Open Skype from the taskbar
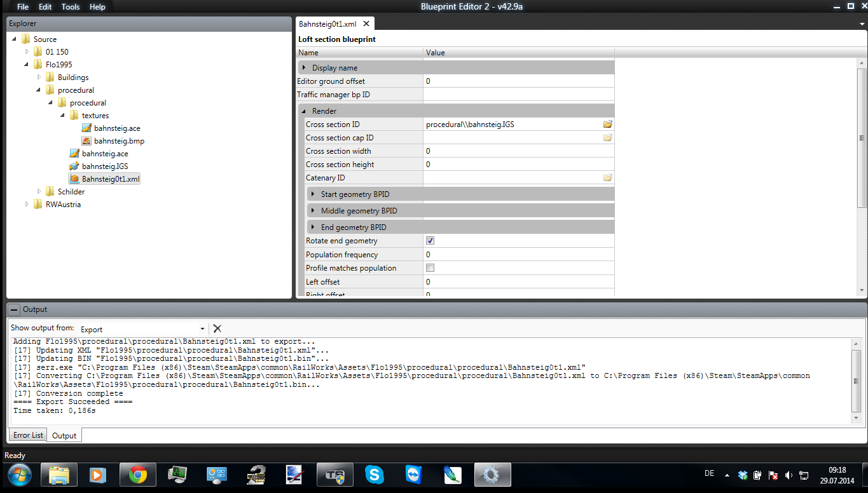Image resolution: width=868 pixels, height=493 pixels. coord(375,475)
